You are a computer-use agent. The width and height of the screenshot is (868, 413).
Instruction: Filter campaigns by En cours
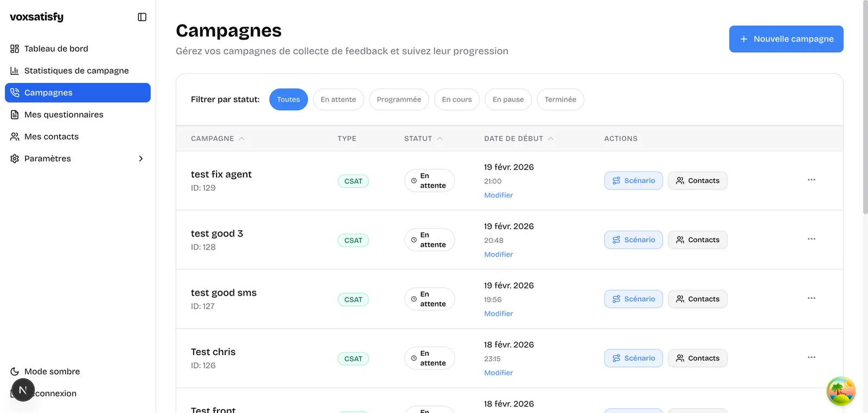(457, 99)
